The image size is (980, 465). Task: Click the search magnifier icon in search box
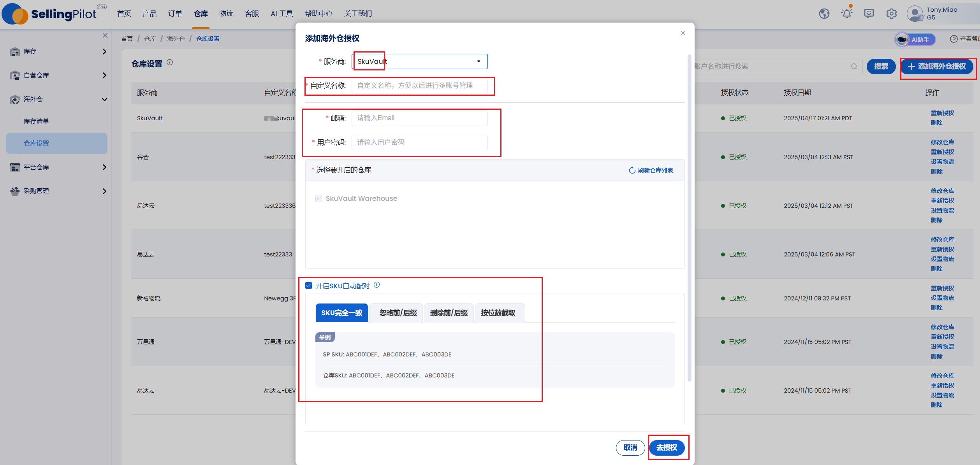pyautogui.click(x=854, y=67)
